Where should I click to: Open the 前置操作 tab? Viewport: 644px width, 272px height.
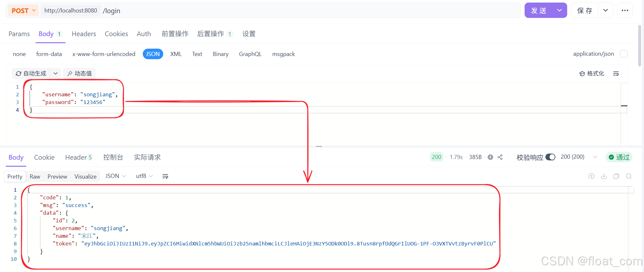pos(175,34)
